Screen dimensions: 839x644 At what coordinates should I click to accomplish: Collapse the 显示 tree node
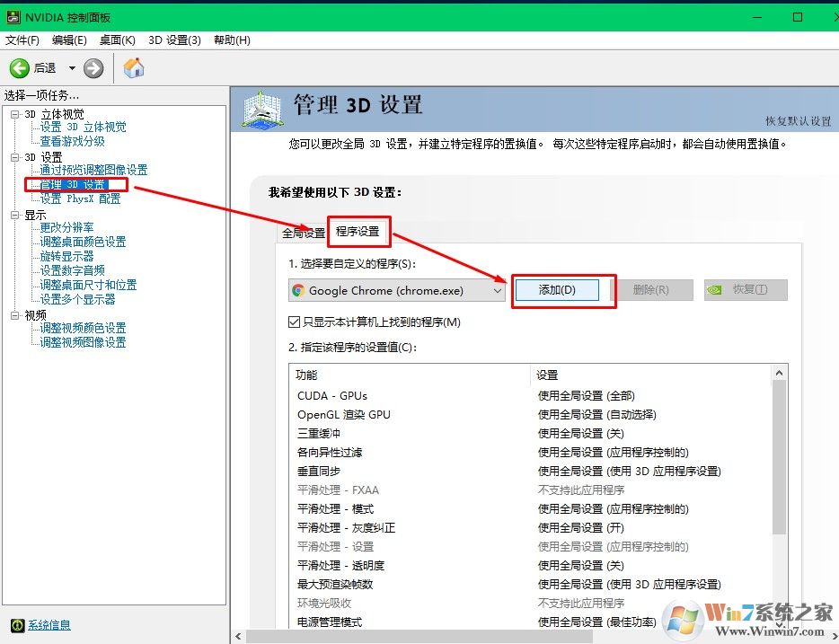pyautogui.click(x=14, y=216)
